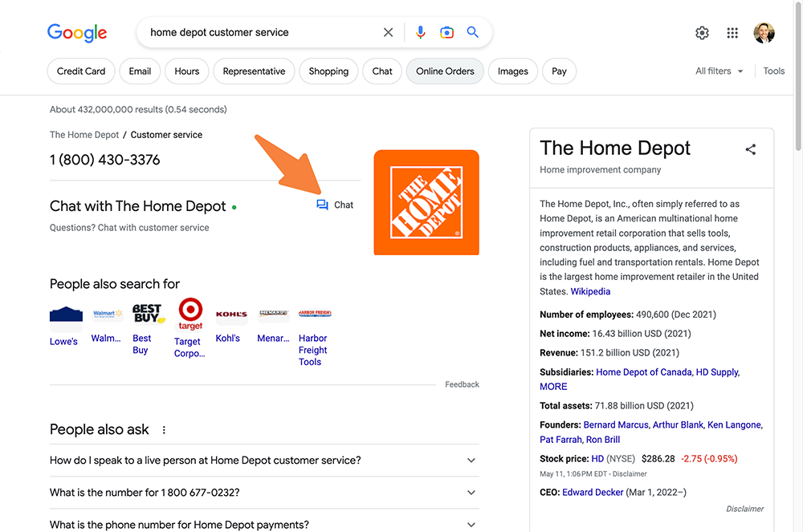This screenshot has height=532, width=803.
Task: Open the Lowe's related search link
Action: [63, 342]
